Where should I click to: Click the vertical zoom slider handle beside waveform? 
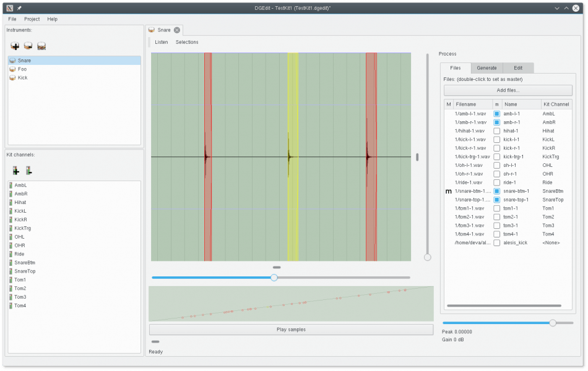click(x=428, y=257)
